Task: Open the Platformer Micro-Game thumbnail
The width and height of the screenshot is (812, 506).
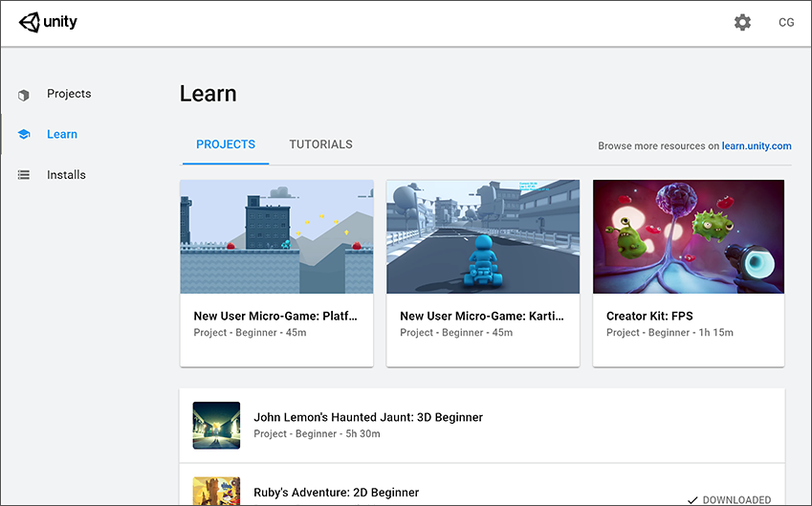Action: (x=276, y=236)
